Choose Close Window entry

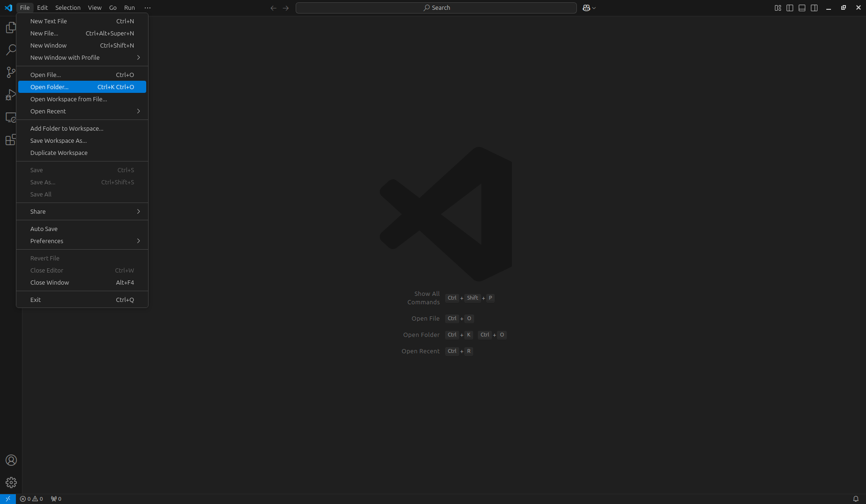(82, 282)
